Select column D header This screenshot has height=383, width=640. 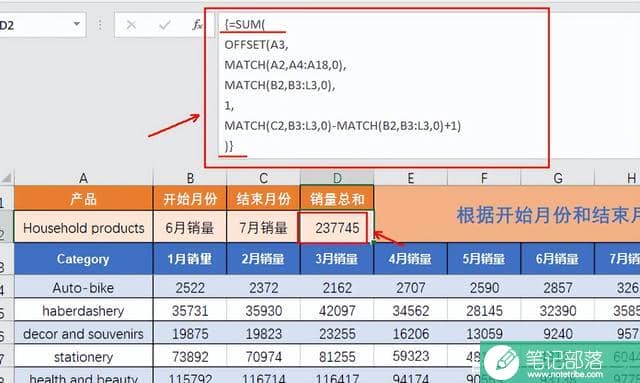pyautogui.click(x=337, y=178)
